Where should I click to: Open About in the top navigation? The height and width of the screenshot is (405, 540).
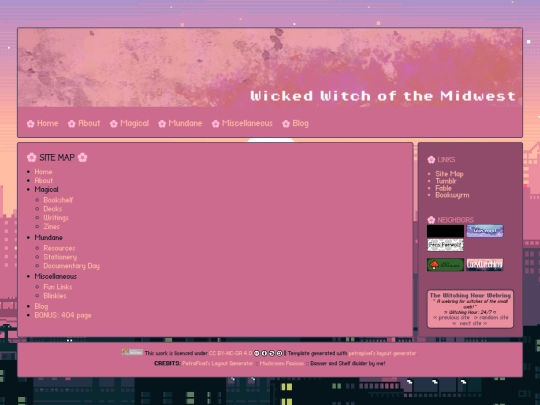click(89, 123)
